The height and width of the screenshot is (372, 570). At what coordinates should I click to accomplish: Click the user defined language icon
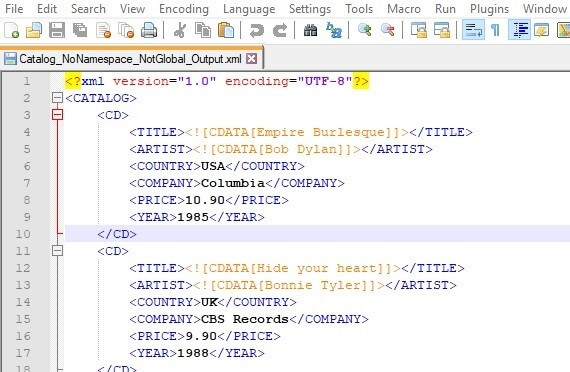point(541,30)
